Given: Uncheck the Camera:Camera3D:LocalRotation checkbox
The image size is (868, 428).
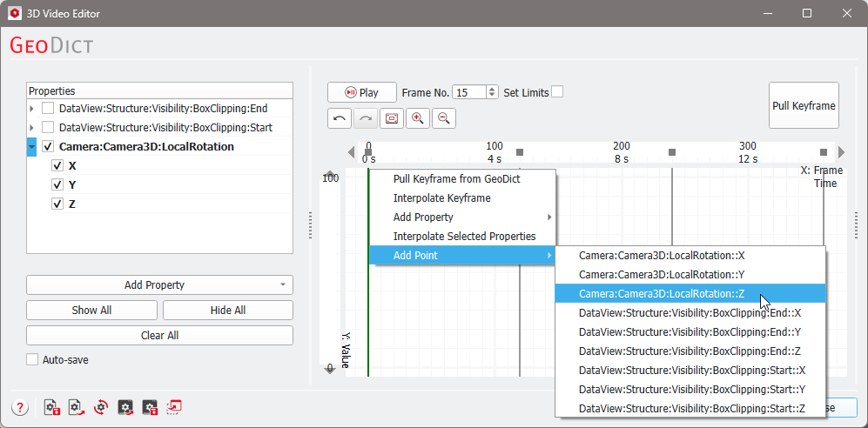Looking at the screenshot, I should click(x=48, y=146).
